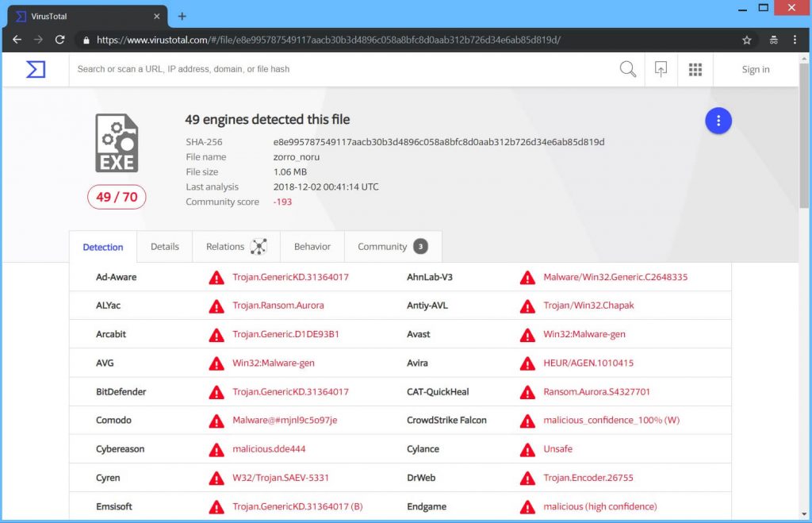The width and height of the screenshot is (812, 523).
Task: Click the file upload icon
Action: (661, 69)
